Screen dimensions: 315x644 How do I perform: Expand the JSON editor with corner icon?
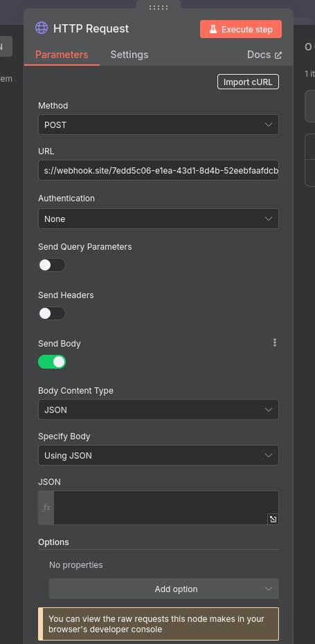(273, 519)
